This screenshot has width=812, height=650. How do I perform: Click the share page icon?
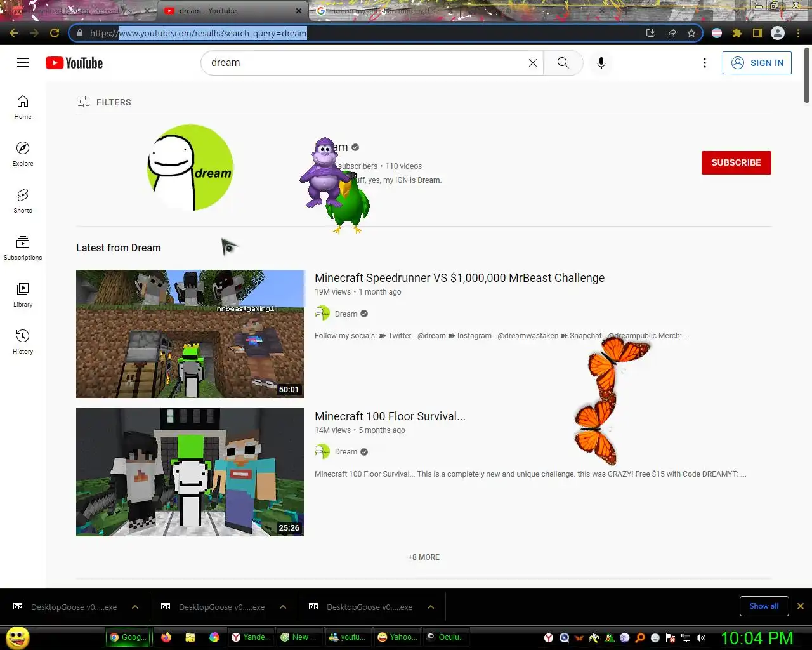[x=671, y=33]
